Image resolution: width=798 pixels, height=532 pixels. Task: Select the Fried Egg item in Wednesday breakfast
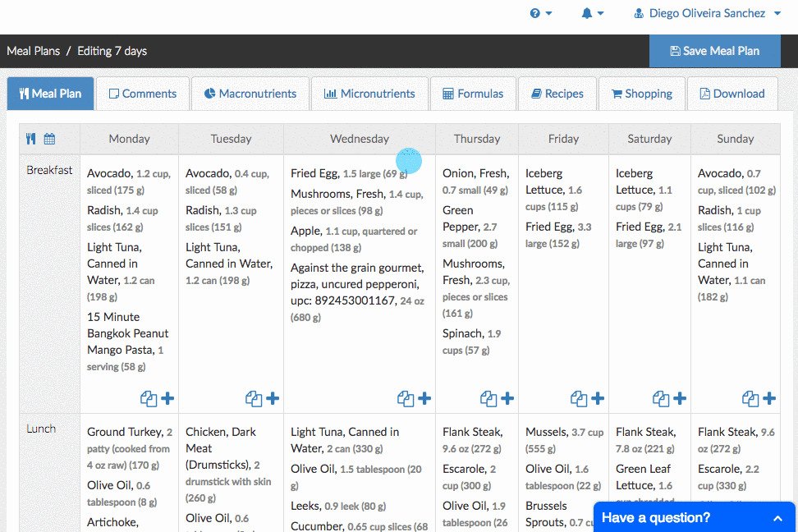click(314, 173)
